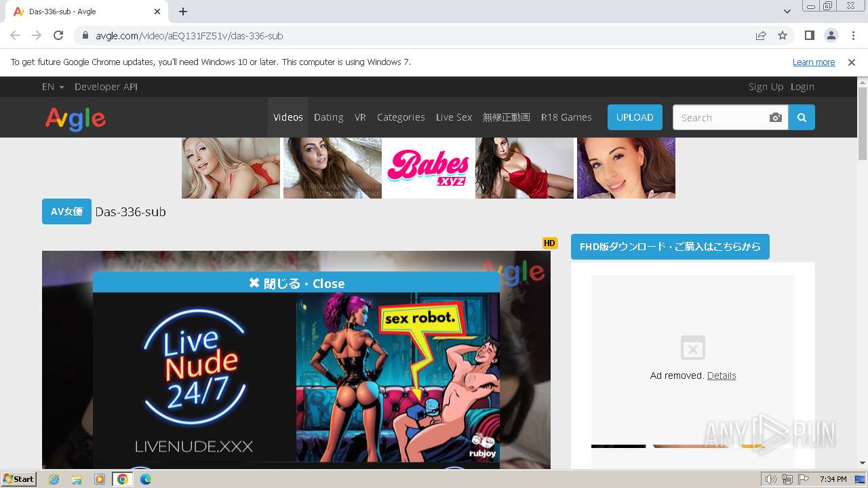Screen dimensions: 868x488
Task: Click the Chrome taskbar icon
Action: click(x=123, y=479)
